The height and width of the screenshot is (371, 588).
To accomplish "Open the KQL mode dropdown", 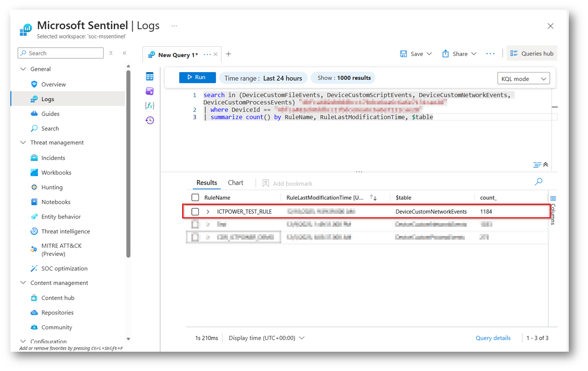I will pyautogui.click(x=523, y=79).
